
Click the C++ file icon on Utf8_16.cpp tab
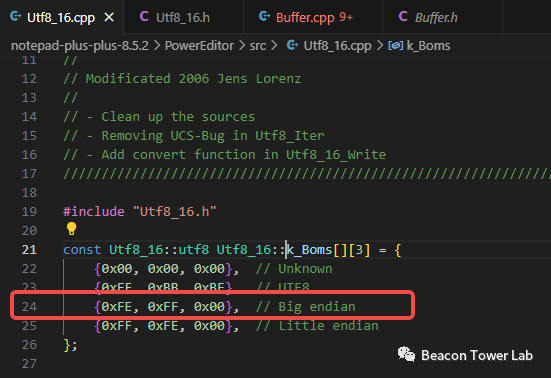(15, 16)
